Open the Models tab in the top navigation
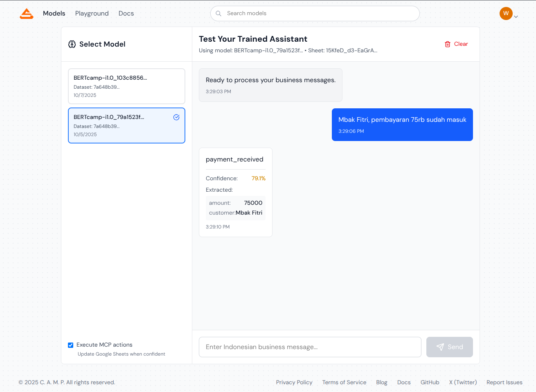The width and height of the screenshot is (536, 392). [x=54, y=13]
